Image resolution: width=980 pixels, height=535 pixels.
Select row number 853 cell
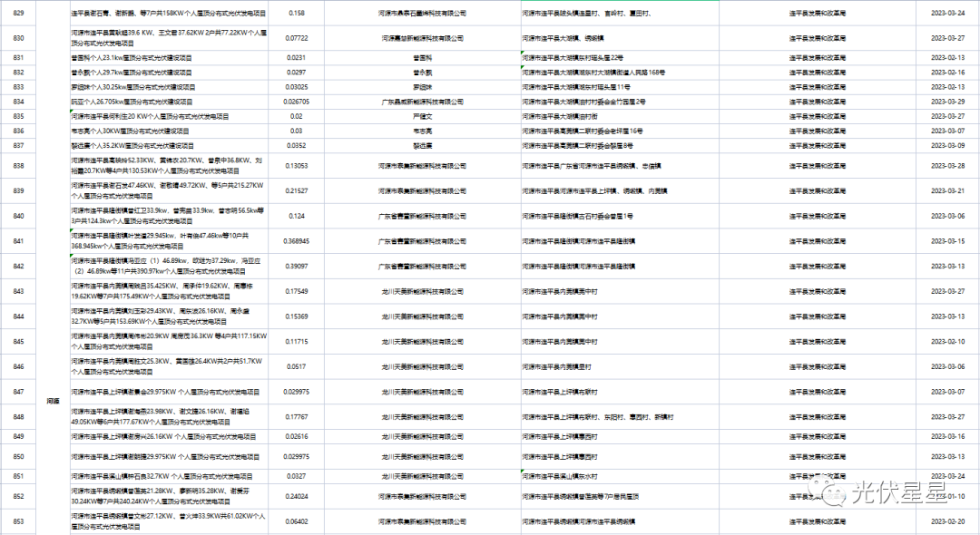(18, 521)
